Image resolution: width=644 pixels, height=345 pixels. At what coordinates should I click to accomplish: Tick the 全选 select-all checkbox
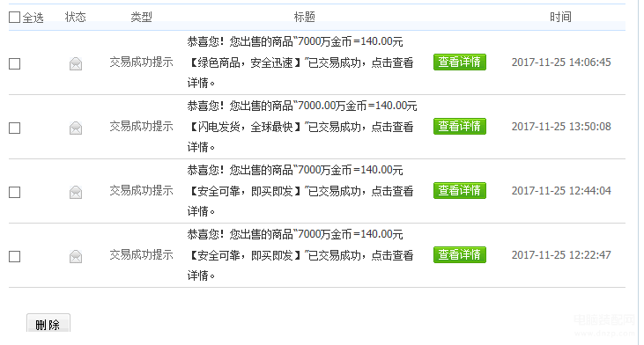pyautogui.click(x=14, y=18)
